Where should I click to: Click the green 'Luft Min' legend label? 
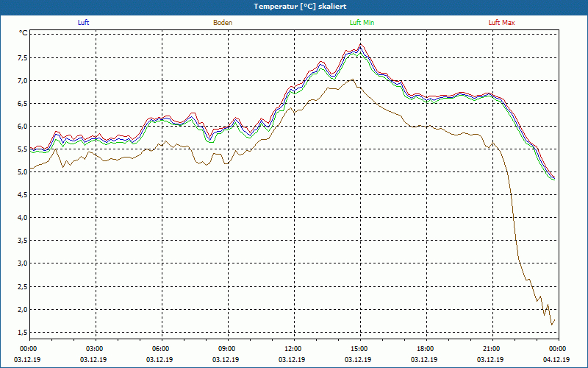click(362, 23)
